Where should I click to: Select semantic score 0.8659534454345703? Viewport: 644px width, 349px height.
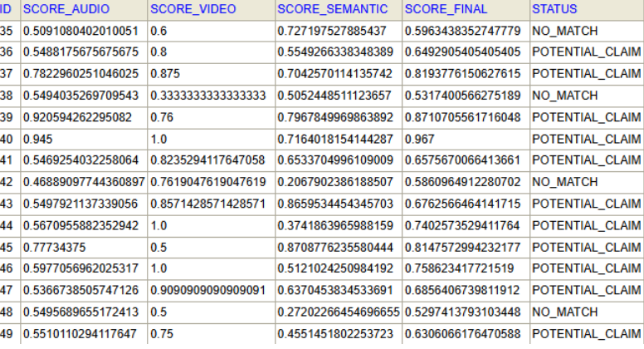335,204
